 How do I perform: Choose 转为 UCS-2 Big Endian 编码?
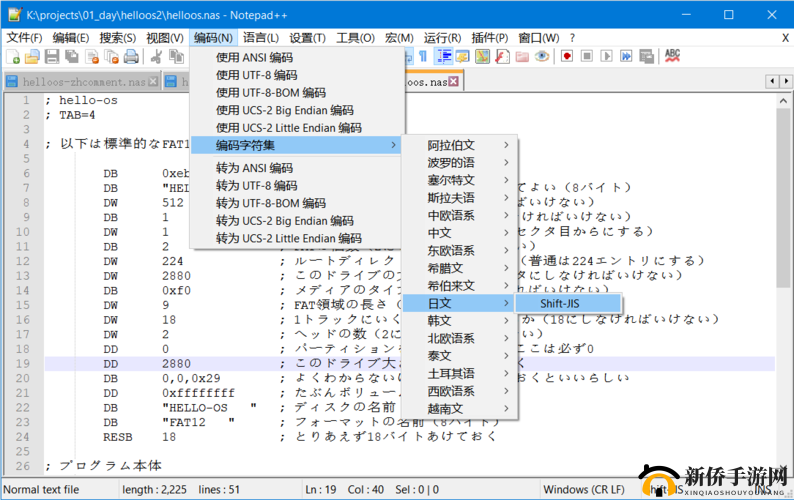[x=298, y=221]
